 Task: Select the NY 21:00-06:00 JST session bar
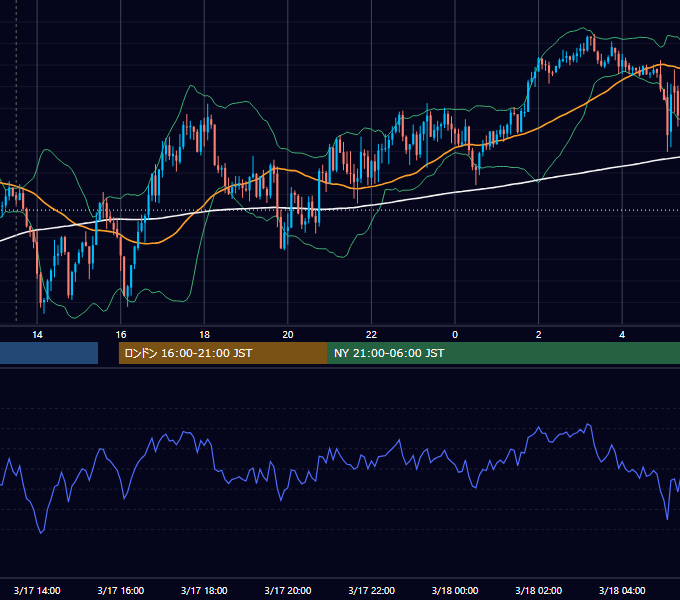[503, 353]
